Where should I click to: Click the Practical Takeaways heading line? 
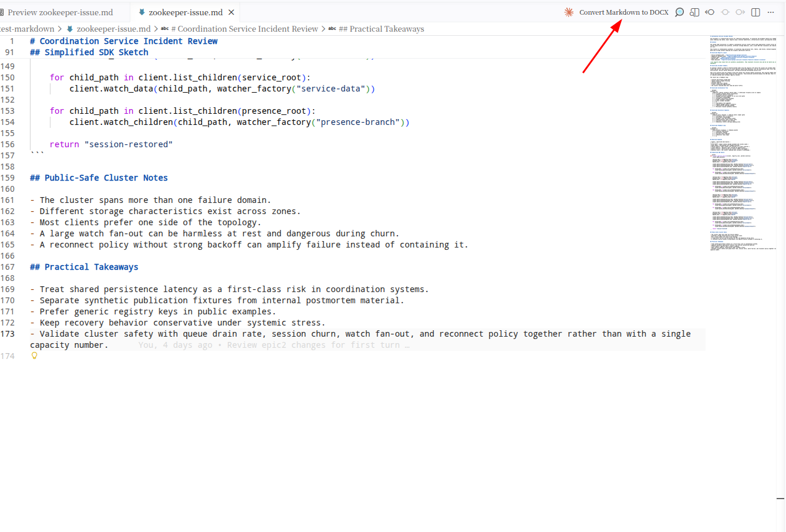point(84,267)
